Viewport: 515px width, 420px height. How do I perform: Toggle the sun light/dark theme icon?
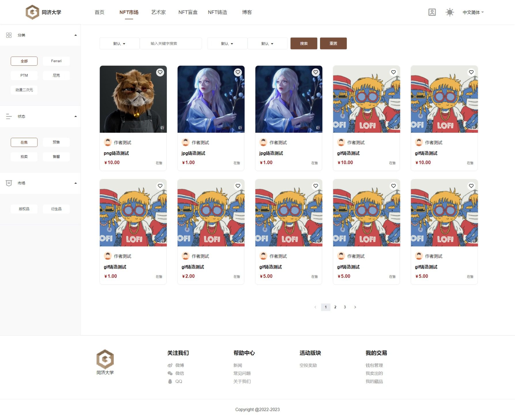click(450, 12)
